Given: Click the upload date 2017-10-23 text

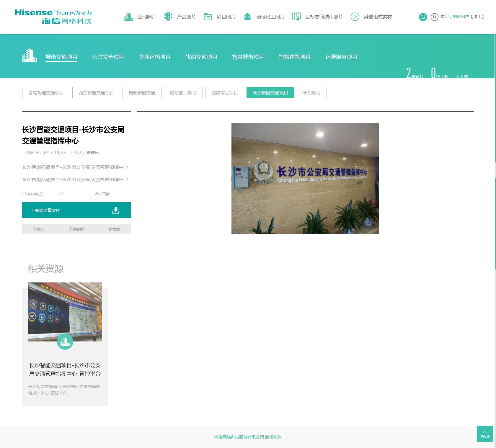Looking at the screenshot, I should tap(54, 153).
